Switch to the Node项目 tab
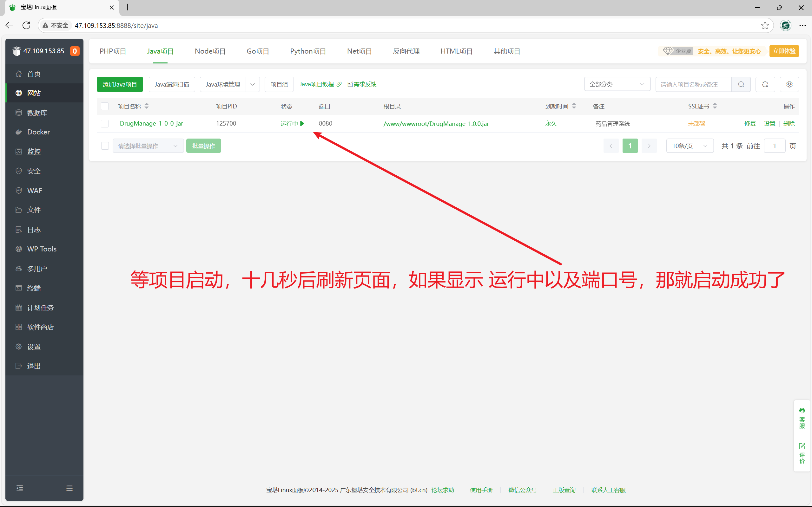The width and height of the screenshot is (812, 507). (x=210, y=51)
